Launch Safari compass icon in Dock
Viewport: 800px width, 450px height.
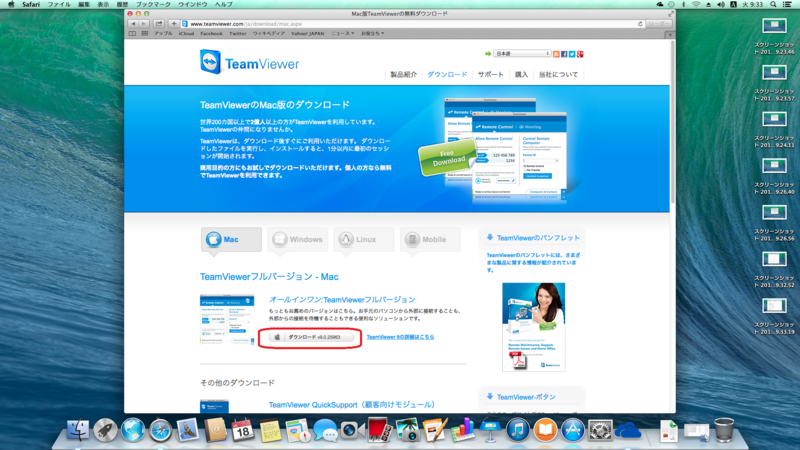(x=160, y=430)
